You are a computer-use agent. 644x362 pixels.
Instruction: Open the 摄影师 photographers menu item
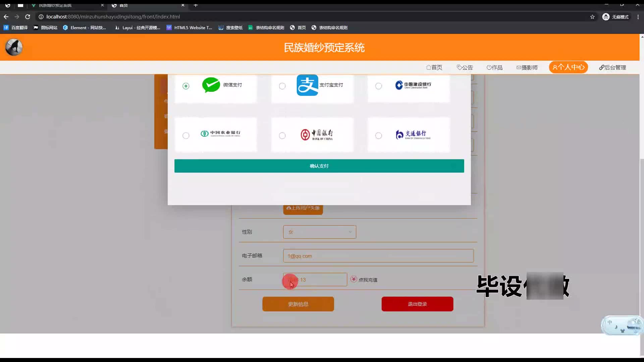527,67
